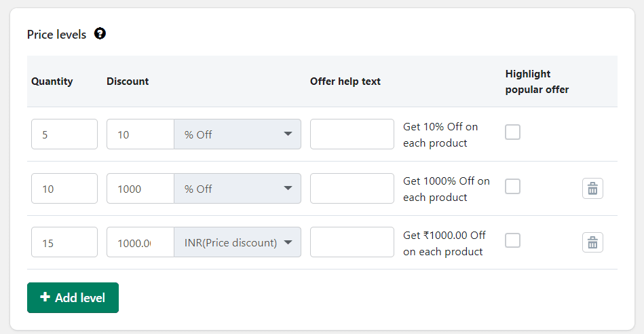Click the discount value field showing 10

tap(140, 134)
